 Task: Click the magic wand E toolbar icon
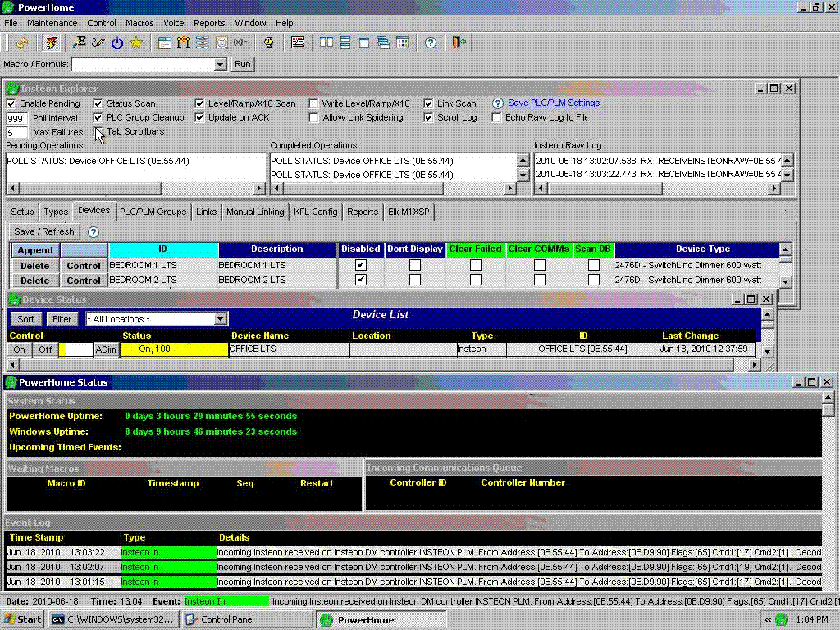pyautogui.click(x=80, y=43)
